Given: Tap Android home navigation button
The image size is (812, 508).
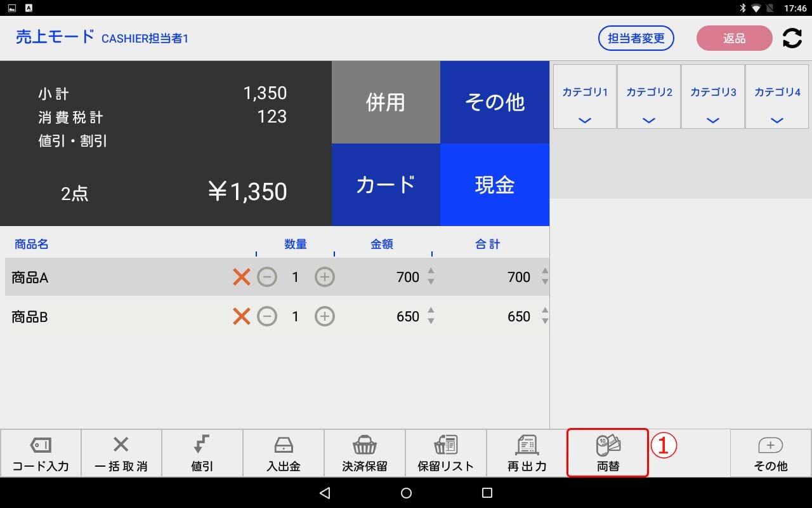Looking at the screenshot, I should (407, 493).
